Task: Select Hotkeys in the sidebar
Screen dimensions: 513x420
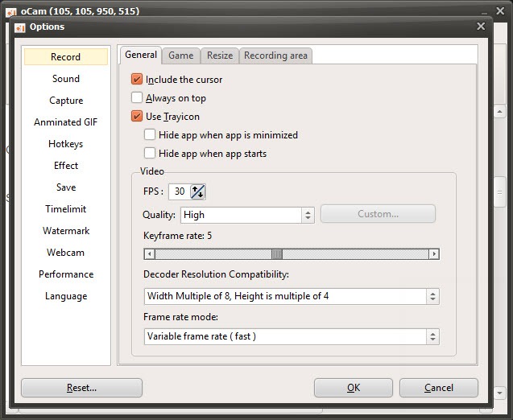Action: pos(66,144)
